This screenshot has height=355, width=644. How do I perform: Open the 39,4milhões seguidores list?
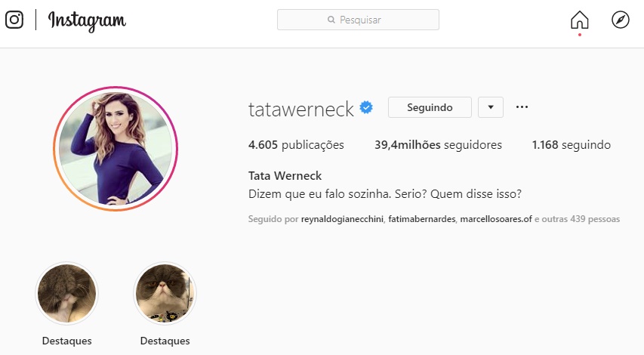click(438, 144)
